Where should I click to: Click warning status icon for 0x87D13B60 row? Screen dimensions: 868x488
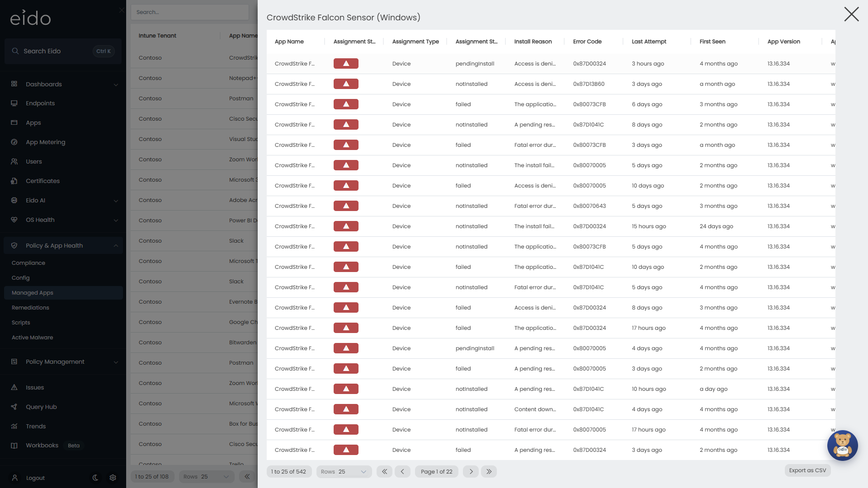[346, 84]
